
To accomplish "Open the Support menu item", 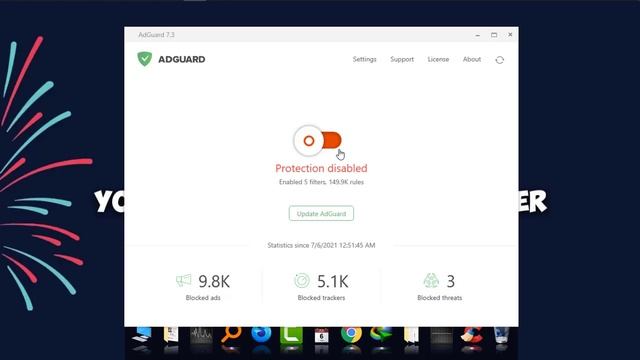I will coord(402,59).
